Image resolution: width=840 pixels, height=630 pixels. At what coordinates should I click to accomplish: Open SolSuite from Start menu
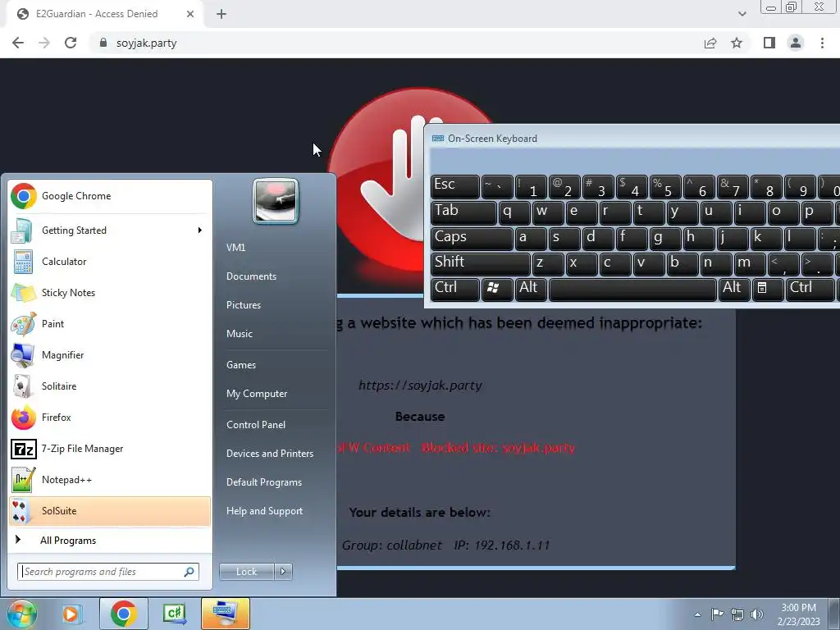(110, 510)
